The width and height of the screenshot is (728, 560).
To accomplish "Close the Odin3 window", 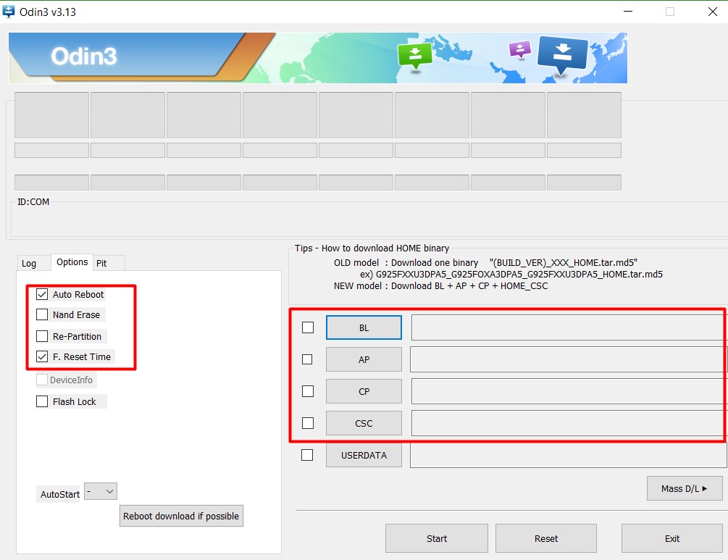I will click(x=713, y=11).
